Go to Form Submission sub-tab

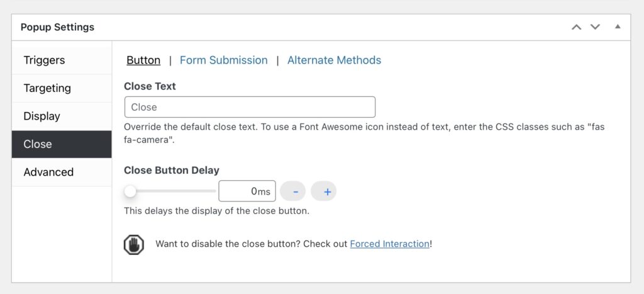[224, 60]
